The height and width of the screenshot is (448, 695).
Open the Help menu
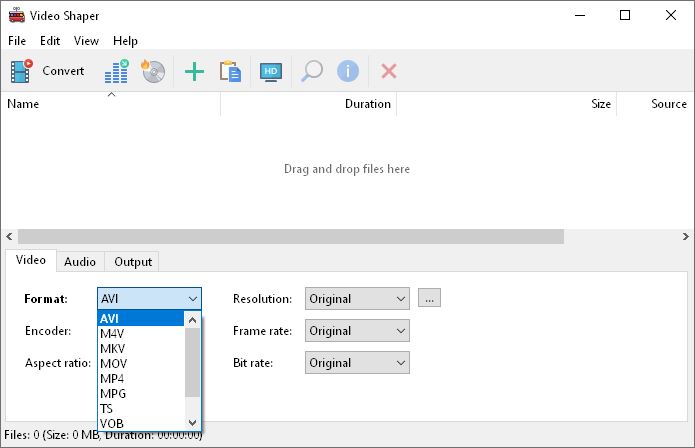125,41
